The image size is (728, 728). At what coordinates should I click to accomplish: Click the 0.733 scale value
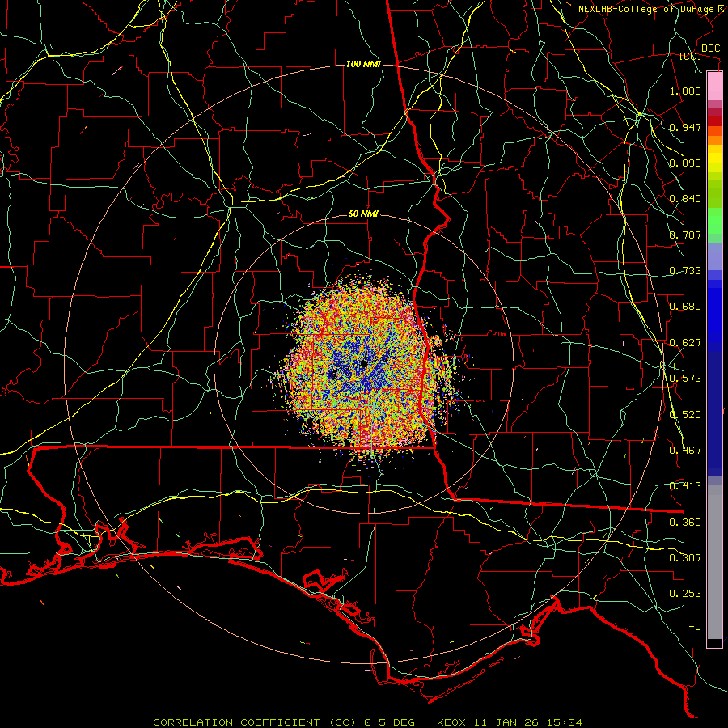pos(685,271)
